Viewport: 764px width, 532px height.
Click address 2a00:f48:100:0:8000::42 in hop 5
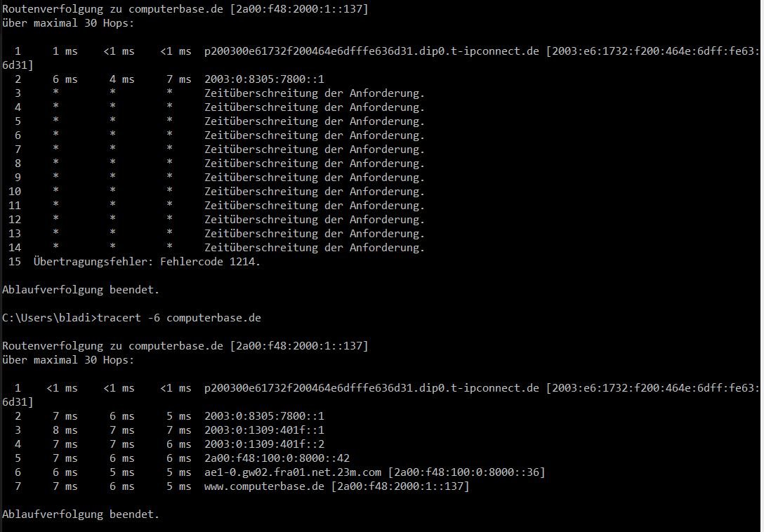click(277, 458)
